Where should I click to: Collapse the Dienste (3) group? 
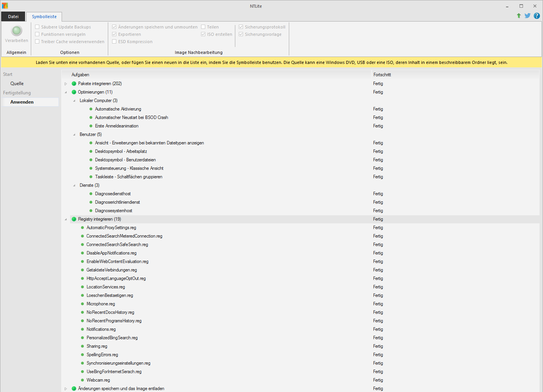coord(74,185)
